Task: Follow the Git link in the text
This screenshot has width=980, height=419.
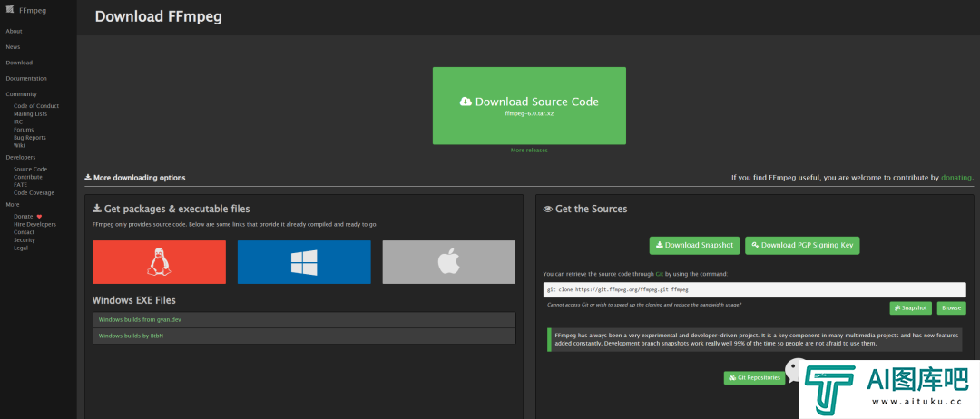Action: click(660, 274)
